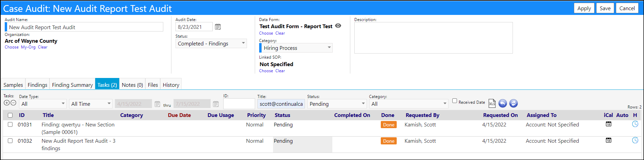
Task: Open the Hiring Process category dropdown
Action: pyautogui.click(x=296, y=48)
